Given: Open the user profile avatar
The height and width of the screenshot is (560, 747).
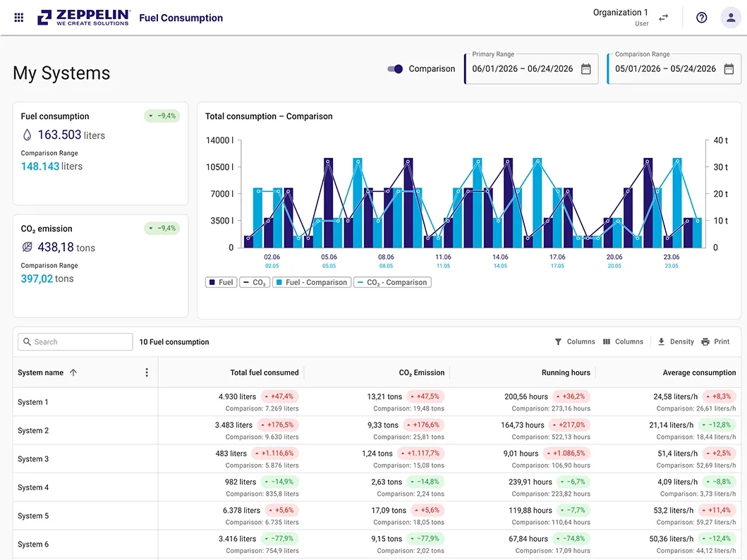Looking at the screenshot, I should pos(730,18).
